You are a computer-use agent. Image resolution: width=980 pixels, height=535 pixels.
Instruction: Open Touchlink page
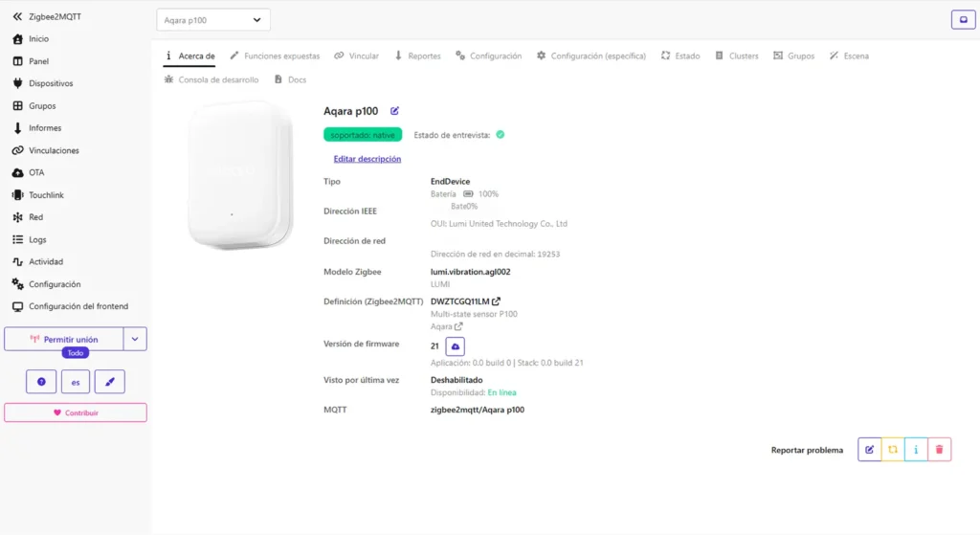click(38, 195)
